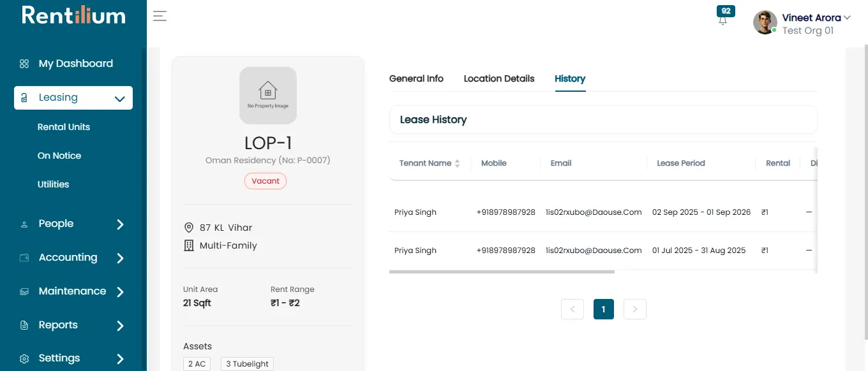Open Rental Units in the sidebar
Image resolution: width=868 pixels, height=371 pixels.
click(64, 127)
